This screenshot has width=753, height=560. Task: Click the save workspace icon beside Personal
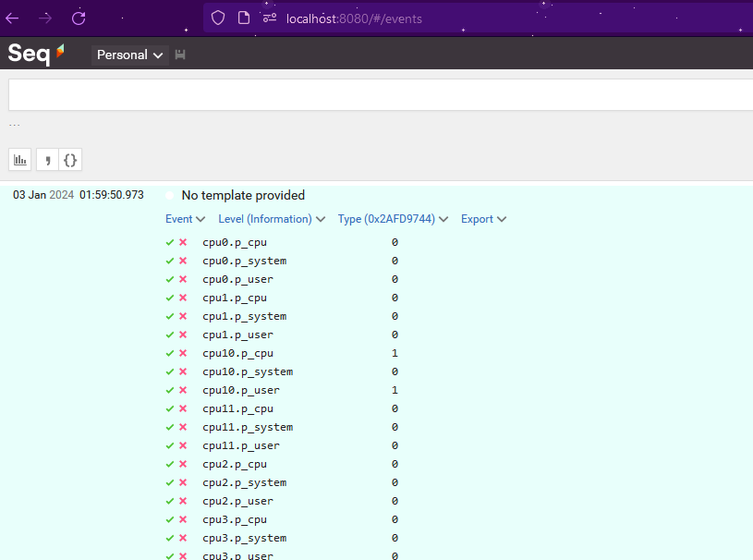179,55
